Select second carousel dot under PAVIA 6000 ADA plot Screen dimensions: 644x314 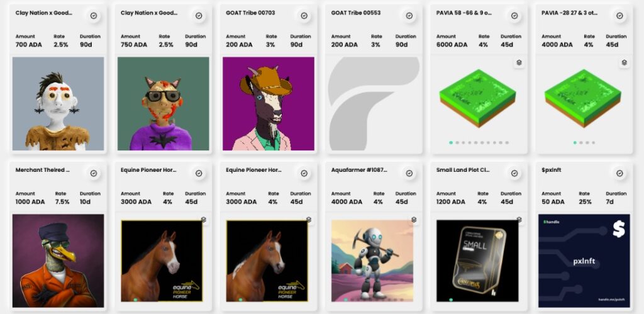[x=457, y=143]
